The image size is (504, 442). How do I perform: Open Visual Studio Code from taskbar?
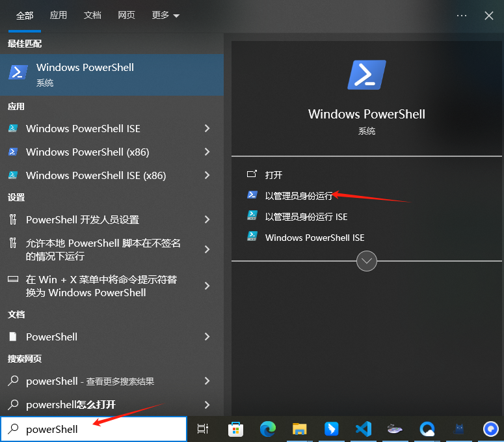364,429
